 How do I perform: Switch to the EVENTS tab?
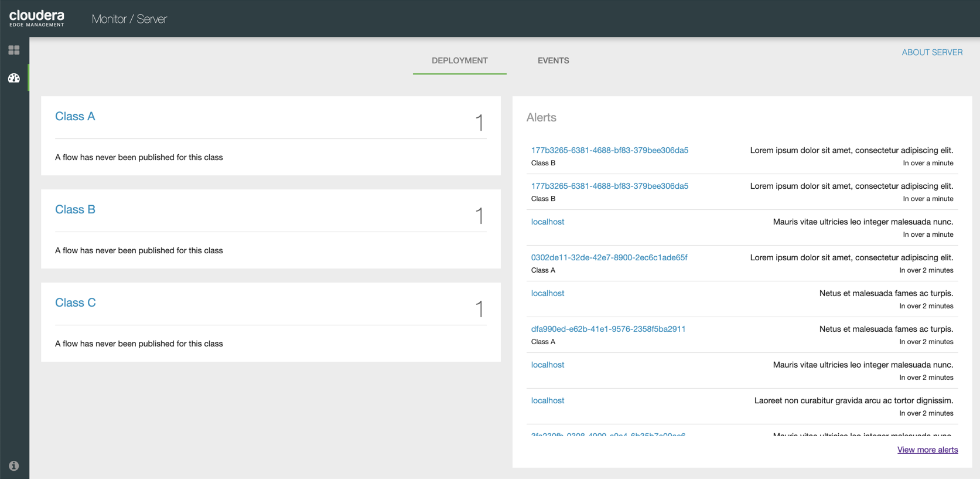[553, 60]
